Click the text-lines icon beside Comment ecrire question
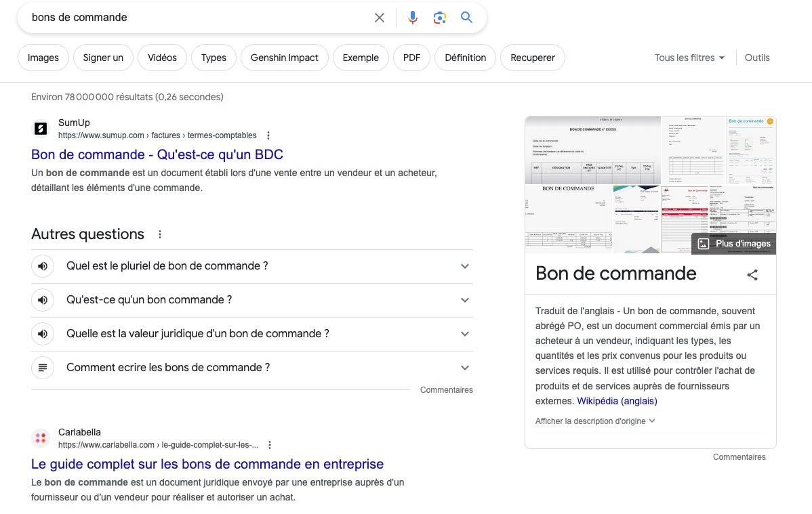812x514 pixels. tap(43, 368)
